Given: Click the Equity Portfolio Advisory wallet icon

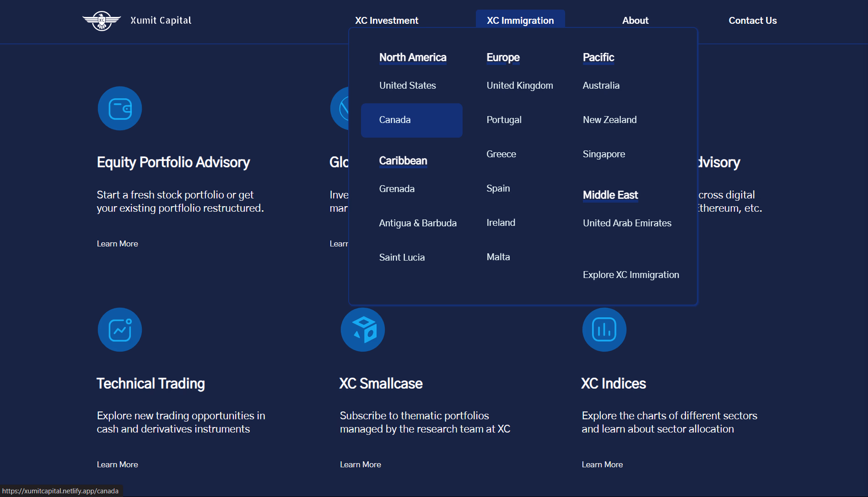Looking at the screenshot, I should (x=119, y=108).
